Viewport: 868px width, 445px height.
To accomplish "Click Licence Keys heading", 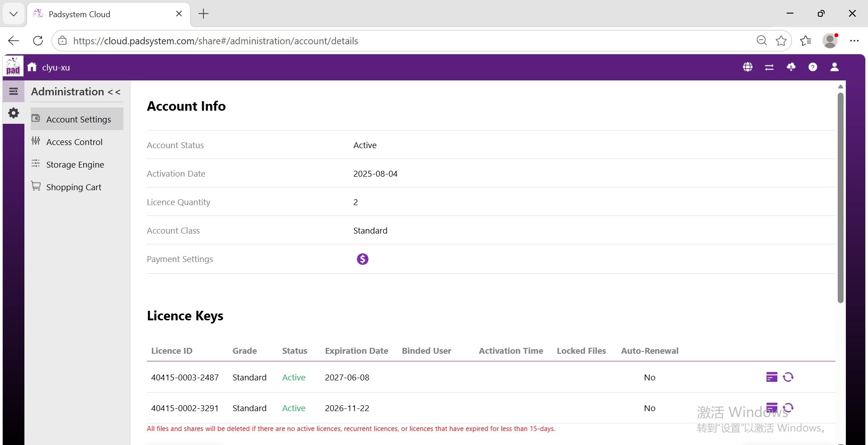I will [x=185, y=316].
